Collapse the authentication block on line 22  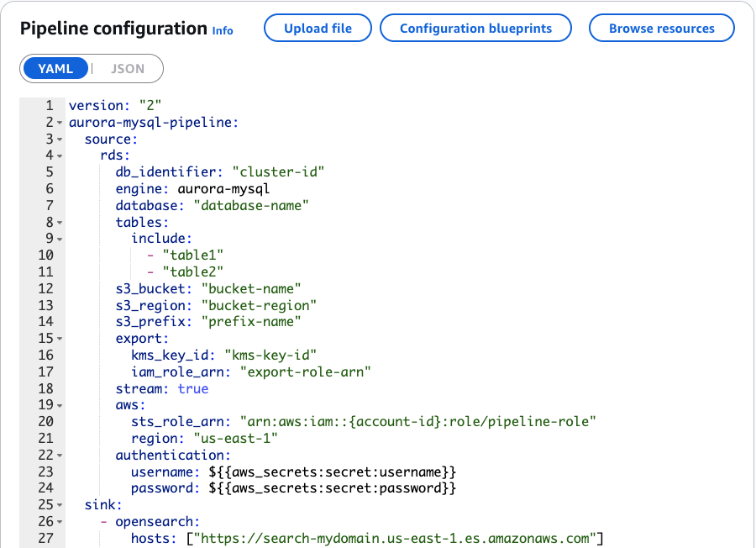pos(60,456)
